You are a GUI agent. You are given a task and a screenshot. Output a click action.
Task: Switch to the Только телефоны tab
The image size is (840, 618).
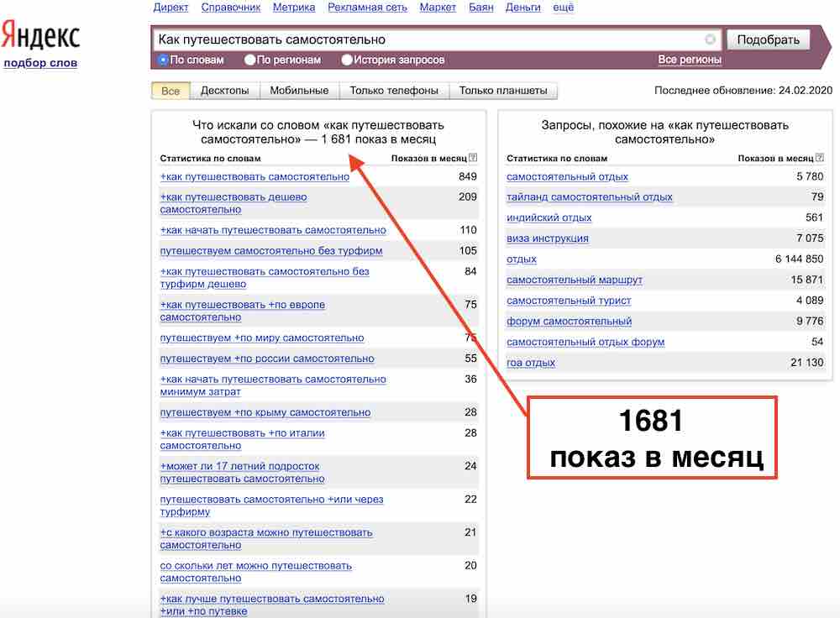tap(394, 91)
